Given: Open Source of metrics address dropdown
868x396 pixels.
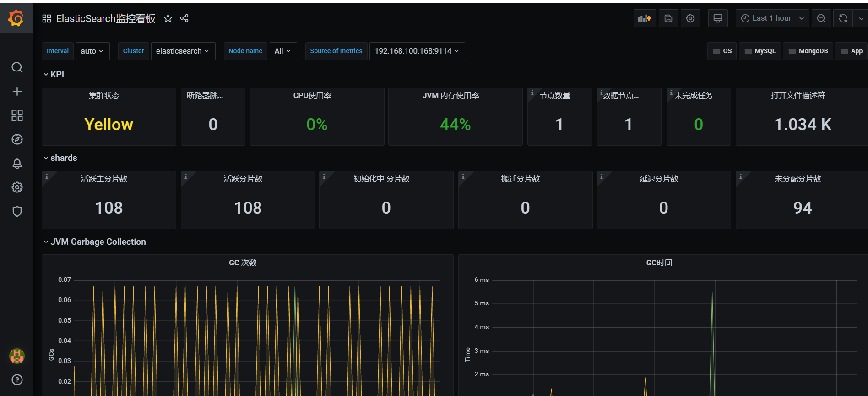Looking at the screenshot, I should (417, 51).
